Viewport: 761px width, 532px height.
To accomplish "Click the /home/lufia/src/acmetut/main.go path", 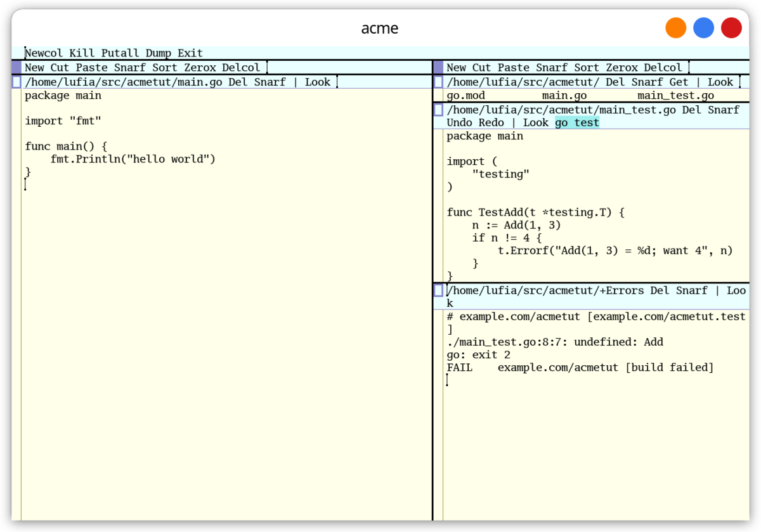I will point(124,82).
